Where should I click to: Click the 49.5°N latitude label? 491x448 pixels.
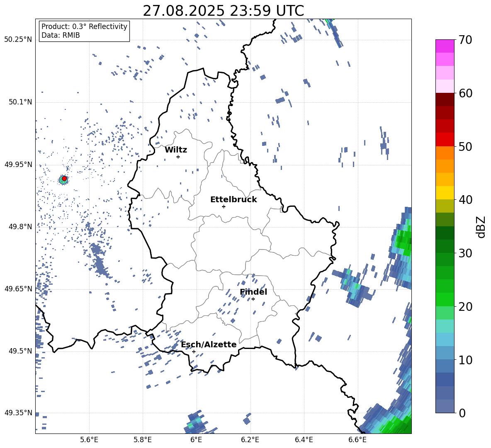click(x=20, y=351)
